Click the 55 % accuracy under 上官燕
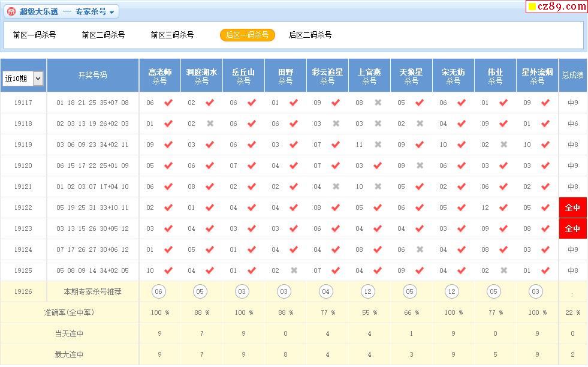 pos(369,312)
